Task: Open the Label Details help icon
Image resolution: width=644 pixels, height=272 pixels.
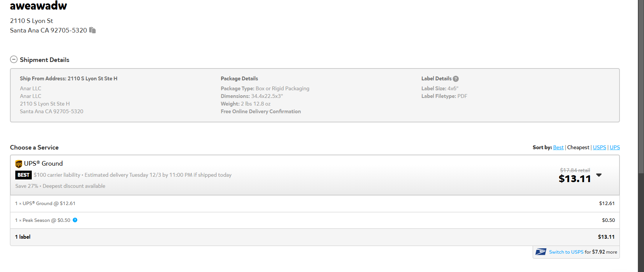Action: pos(456,79)
